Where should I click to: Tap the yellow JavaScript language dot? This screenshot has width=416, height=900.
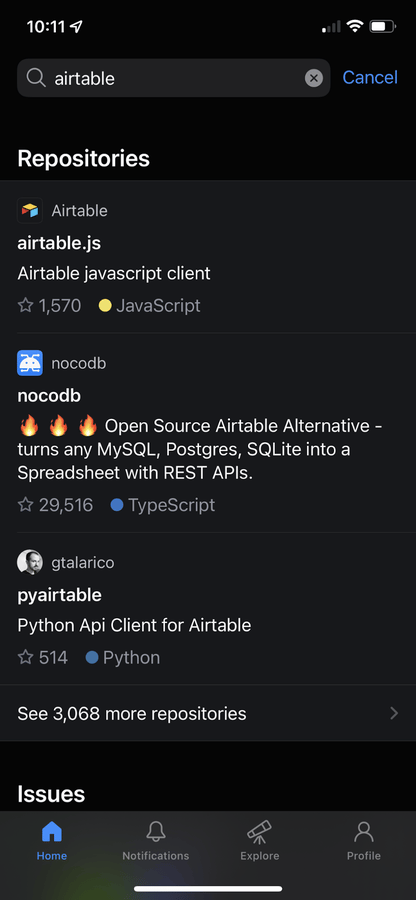(105, 305)
